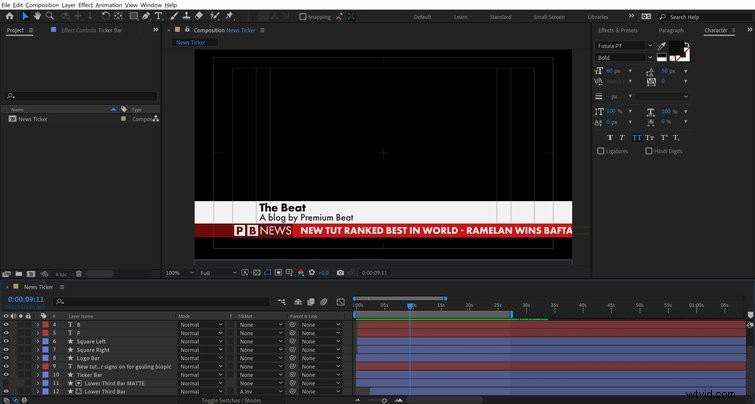Click the red label swatch of layer 9

point(45,366)
